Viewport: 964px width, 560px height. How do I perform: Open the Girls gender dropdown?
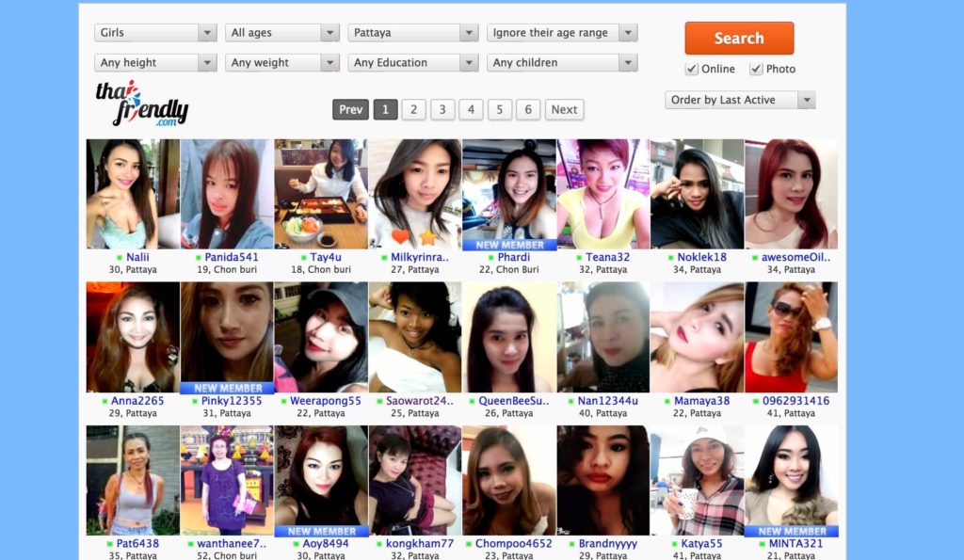pyautogui.click(x=156, y=33)
